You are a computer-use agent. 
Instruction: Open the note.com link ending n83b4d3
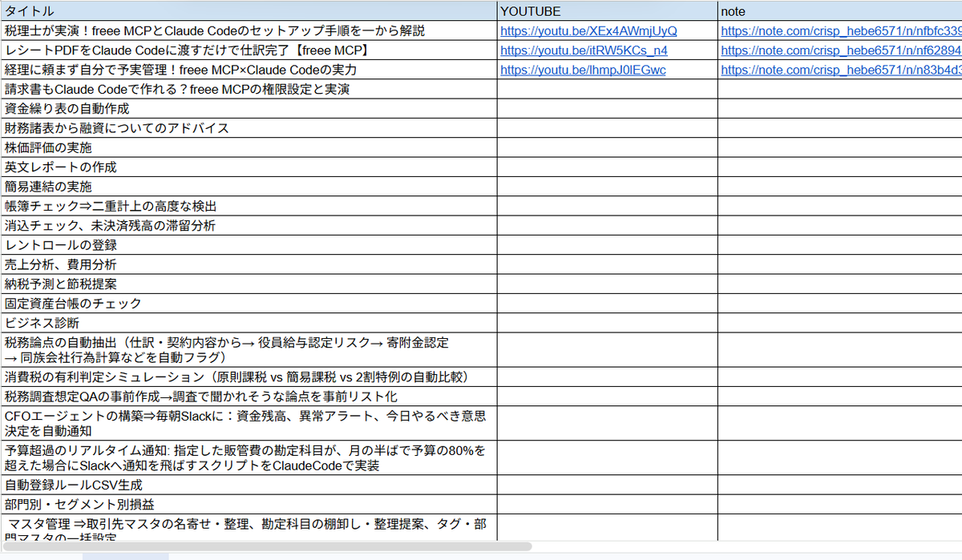(841, 70)
